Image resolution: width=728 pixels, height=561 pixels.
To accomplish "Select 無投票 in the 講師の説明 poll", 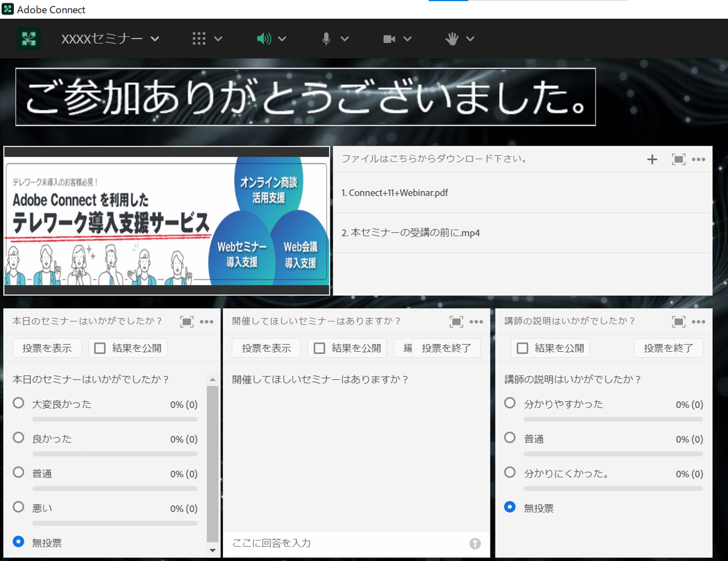I will click(510, 507).
